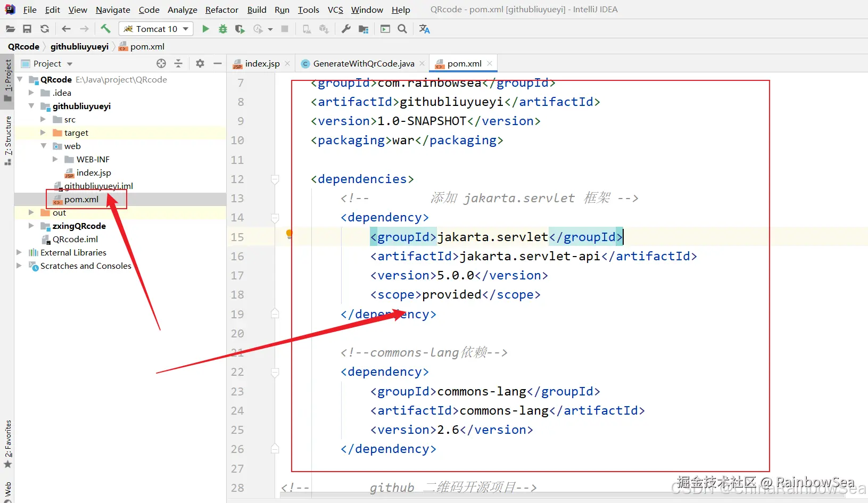This screenshot has width=868, height=503.
Task: Click the Stop square icon
Action: (285, 29)
